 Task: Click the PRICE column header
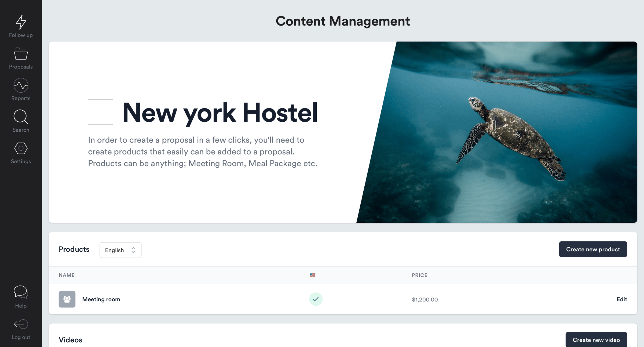(420, 275)
